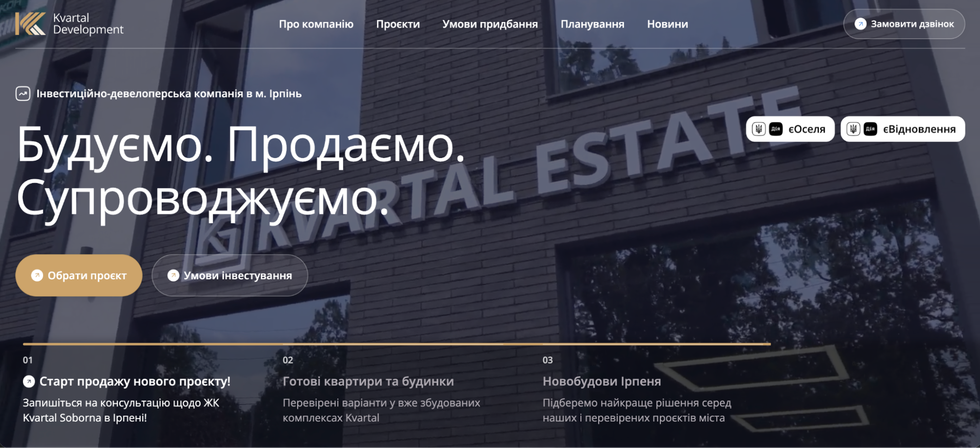Open the Про компанію menu item
The height and width of the screenshot is (448, 980).
pos(316,23)
